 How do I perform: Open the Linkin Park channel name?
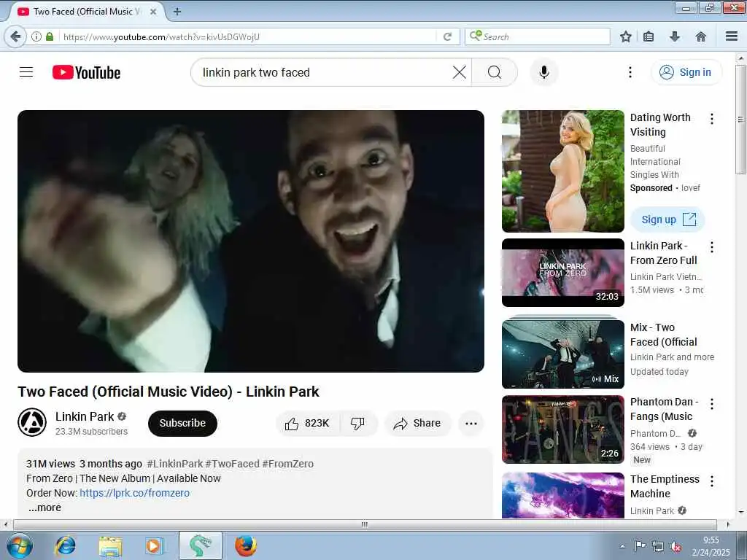[85, 416]
